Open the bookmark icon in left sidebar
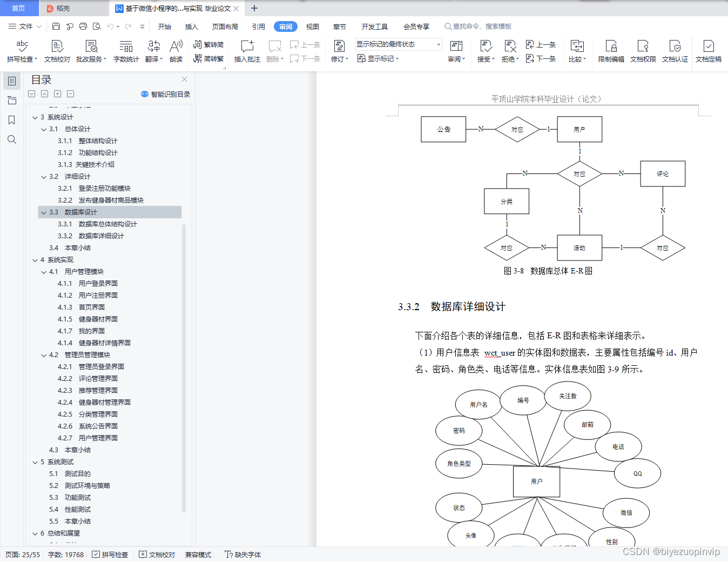 [12, 120]
